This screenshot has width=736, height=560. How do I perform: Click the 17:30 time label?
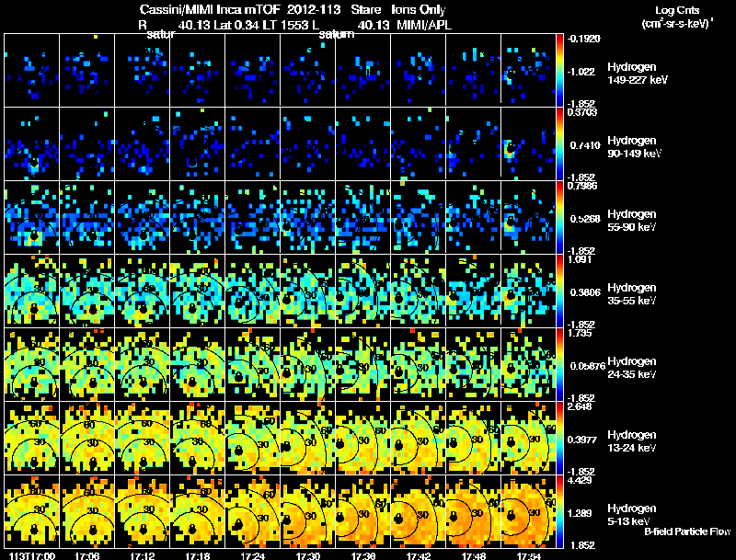(x=308, y=555)
